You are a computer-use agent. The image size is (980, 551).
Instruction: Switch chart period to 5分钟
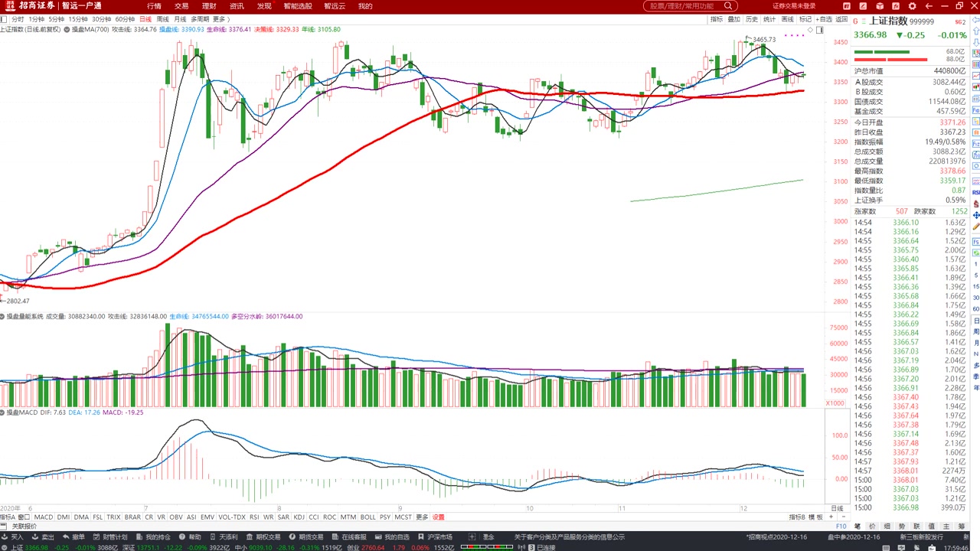[56, 18]
